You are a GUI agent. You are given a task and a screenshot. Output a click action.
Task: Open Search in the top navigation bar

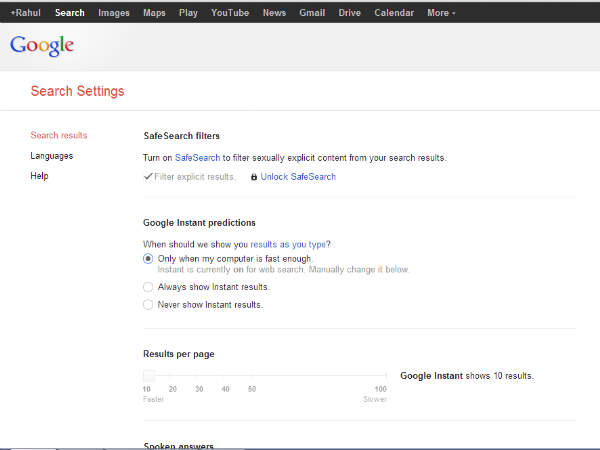tap(70, 13)
